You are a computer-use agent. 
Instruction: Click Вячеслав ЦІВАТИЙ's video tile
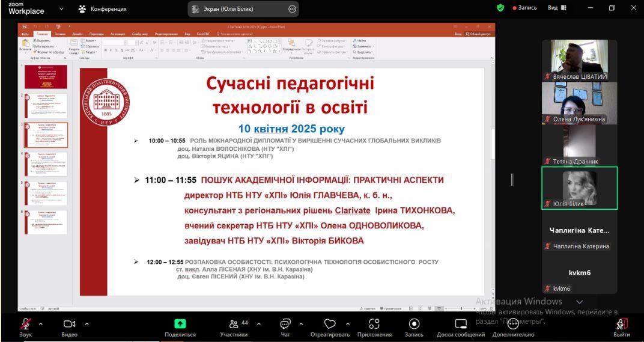579,60
